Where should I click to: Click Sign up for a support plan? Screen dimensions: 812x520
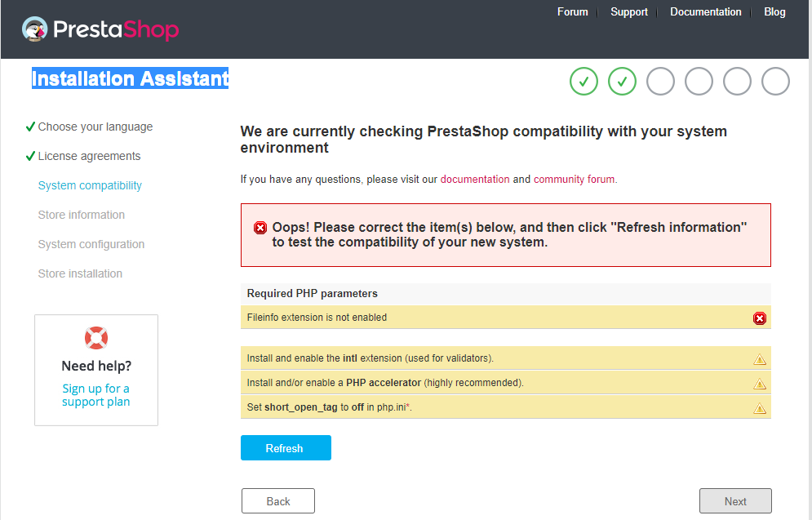[96, 395]
